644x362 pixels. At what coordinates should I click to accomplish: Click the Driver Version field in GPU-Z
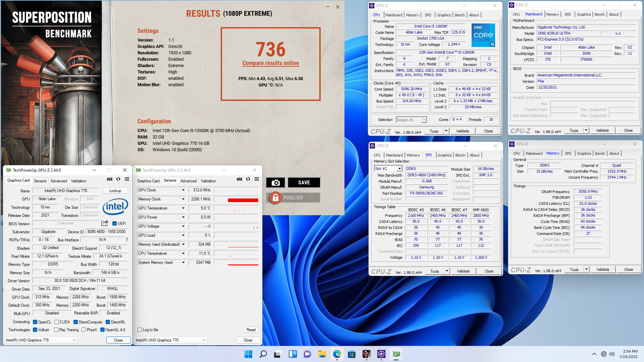(x=80, y=281)
